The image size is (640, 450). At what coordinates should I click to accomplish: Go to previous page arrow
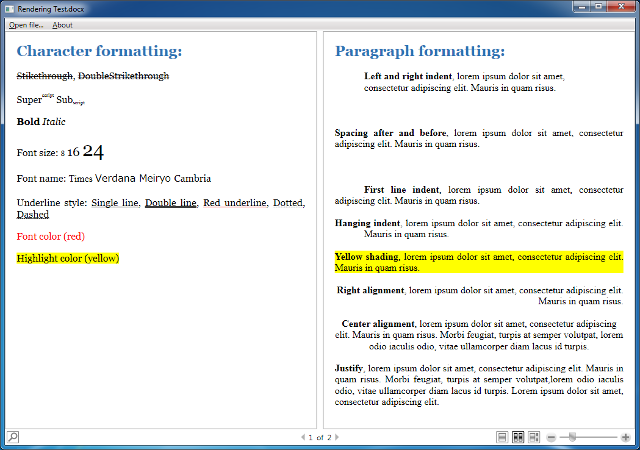(303, 437)
